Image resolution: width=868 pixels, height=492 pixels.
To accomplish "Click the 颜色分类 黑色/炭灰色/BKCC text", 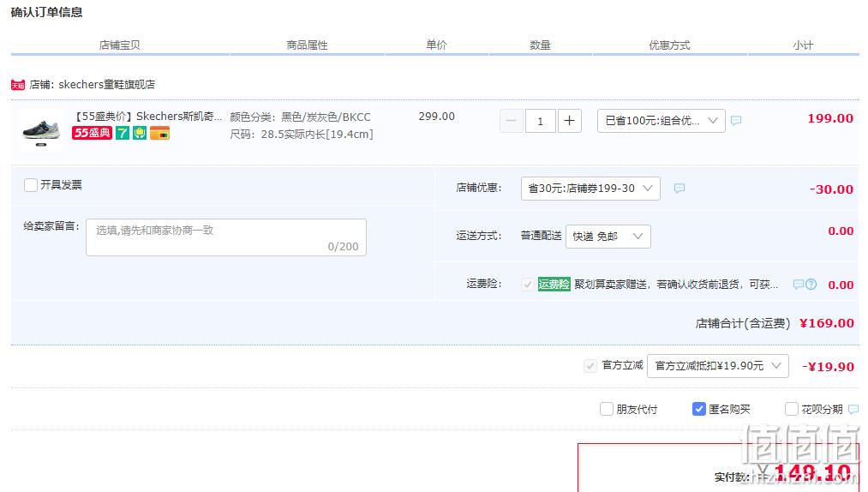I will (x=301, y=117).
